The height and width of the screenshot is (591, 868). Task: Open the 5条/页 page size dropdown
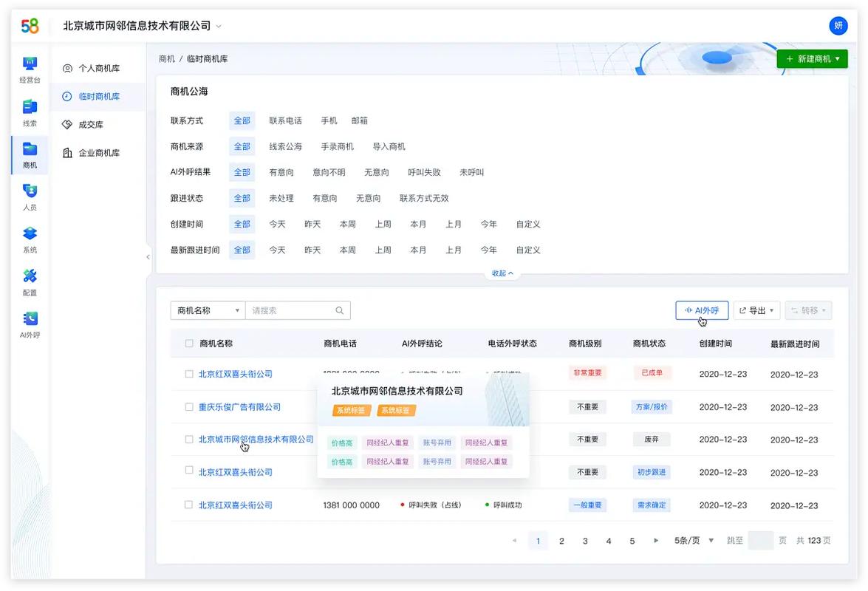694,541
